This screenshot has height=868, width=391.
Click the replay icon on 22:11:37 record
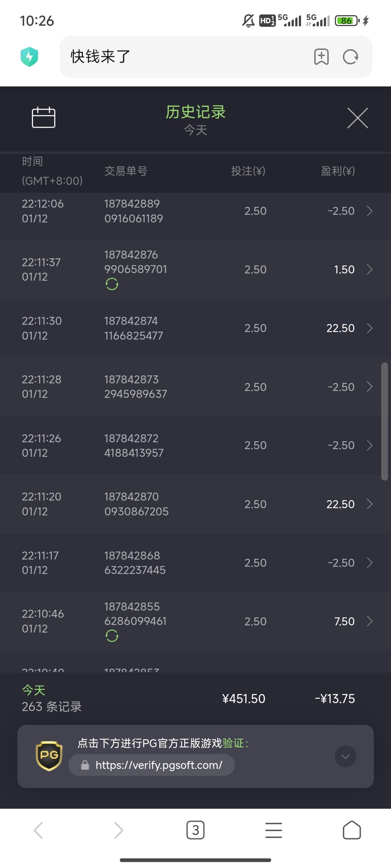tap(112, 284)
